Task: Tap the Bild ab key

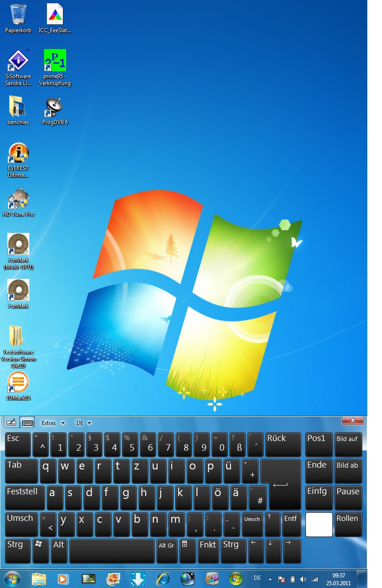Action: click(x=348, y=471)
